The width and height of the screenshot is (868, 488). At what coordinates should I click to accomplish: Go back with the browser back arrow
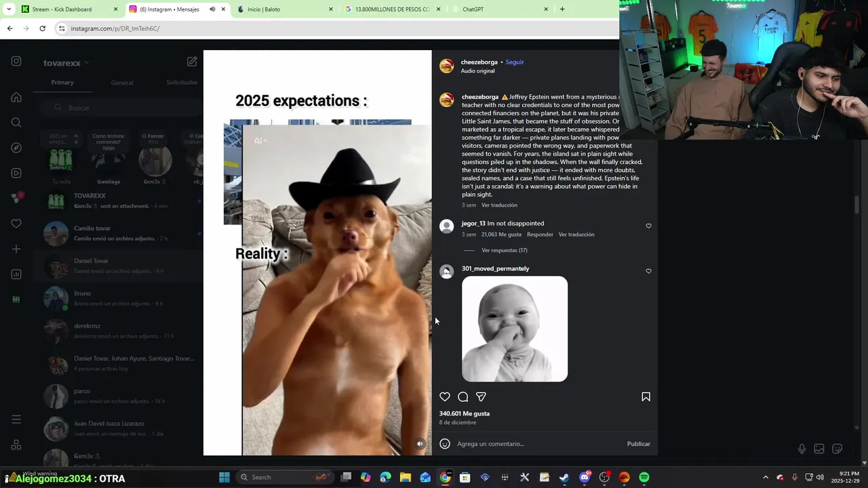coord(9,28)
